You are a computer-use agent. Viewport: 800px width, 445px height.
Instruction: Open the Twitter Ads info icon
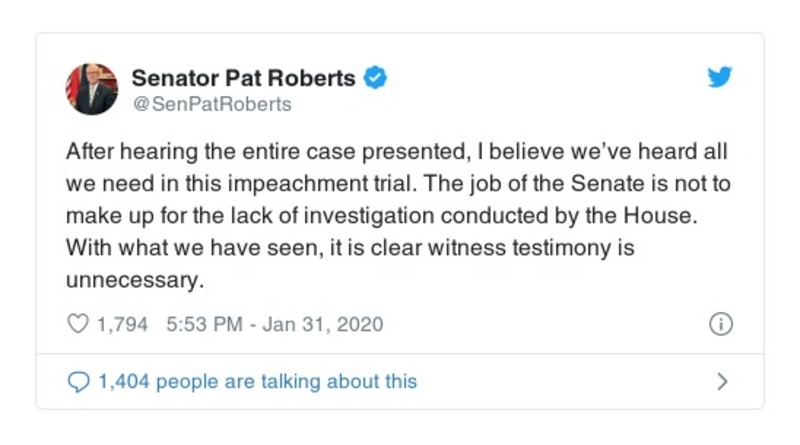(x=721, y=325)
